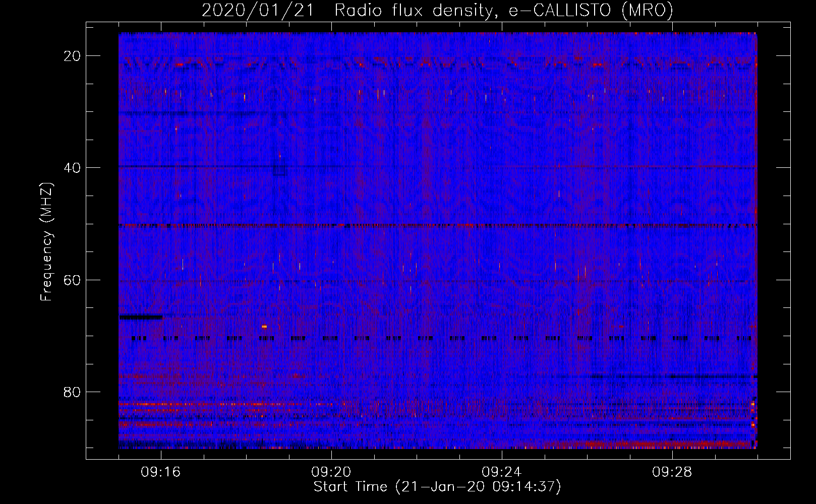Click the bright orange blip near 68 MHz
The image size is (816, 504).
coord(264,327)
